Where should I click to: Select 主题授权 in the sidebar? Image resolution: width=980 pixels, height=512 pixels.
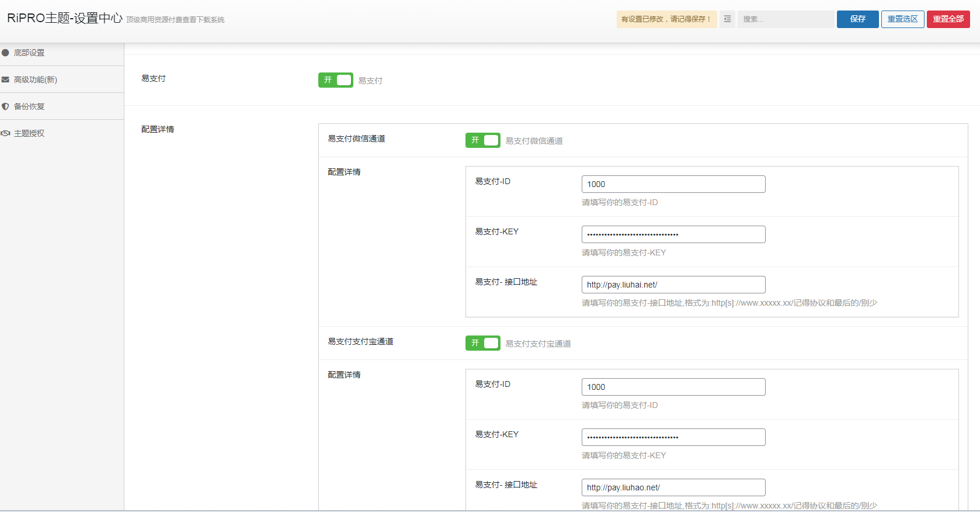29,133
